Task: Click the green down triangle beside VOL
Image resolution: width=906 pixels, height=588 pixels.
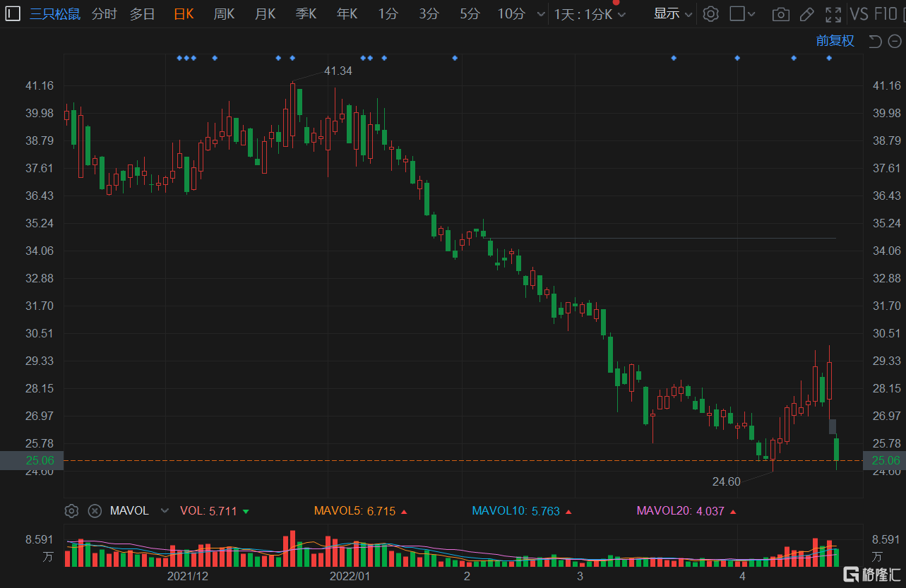Action: tap(245, 511)
